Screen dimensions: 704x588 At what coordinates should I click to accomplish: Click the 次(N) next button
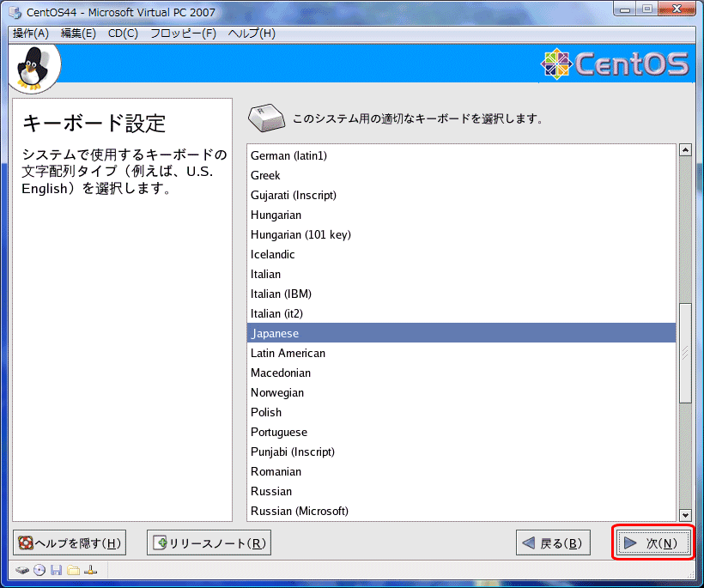[652, 543]
